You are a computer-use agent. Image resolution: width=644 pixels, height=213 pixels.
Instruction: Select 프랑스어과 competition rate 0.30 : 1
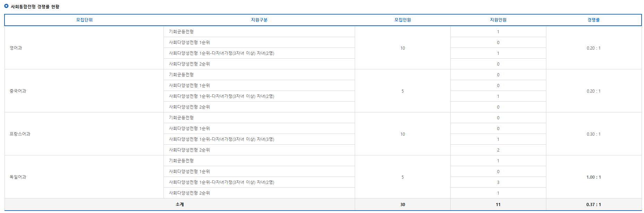593,134
